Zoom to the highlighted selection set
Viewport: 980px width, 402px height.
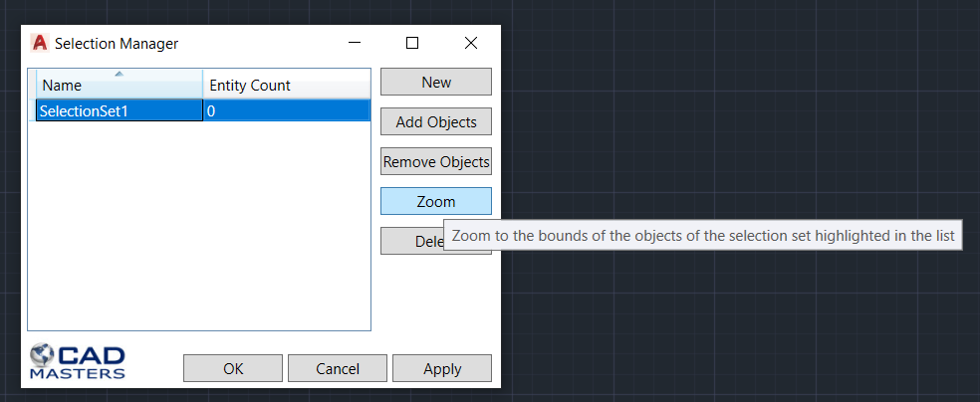tap(436, 201)
